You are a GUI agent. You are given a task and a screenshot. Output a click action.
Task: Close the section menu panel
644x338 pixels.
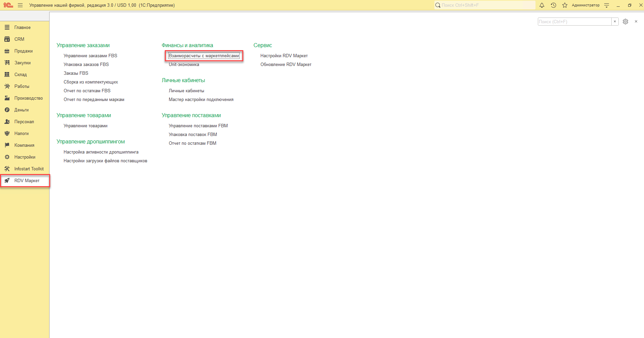636,22
